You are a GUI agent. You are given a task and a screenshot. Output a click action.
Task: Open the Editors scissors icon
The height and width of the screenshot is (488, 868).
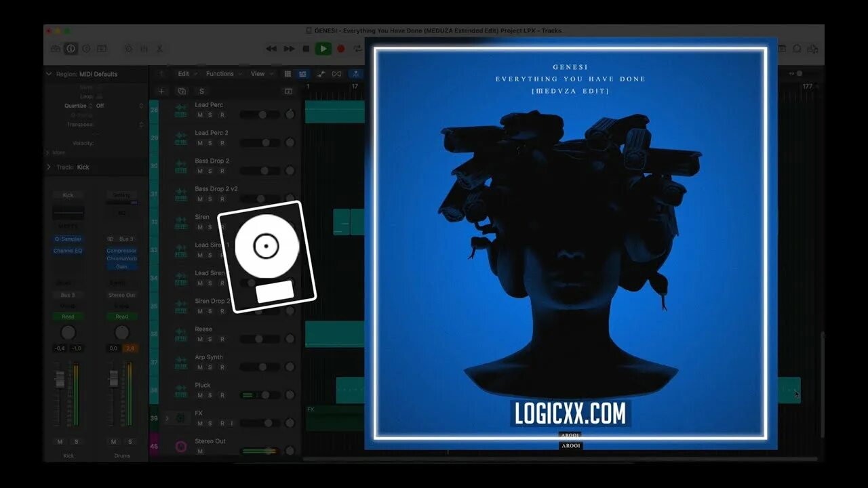159,49
